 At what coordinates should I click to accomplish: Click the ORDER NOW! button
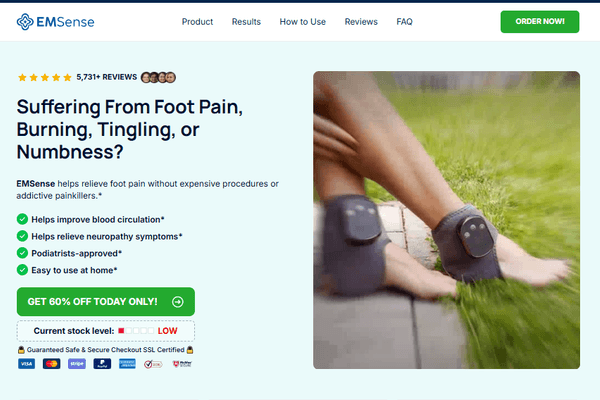click(x=540, y=21)
